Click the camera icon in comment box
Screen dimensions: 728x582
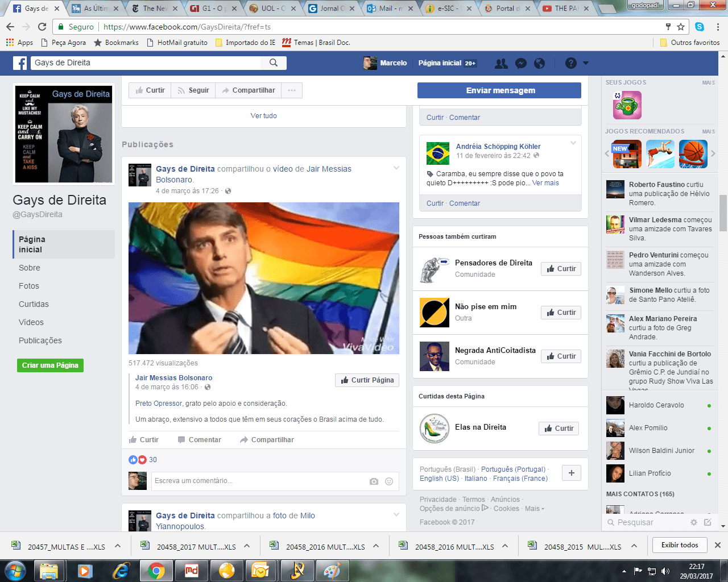pos(374,481)
